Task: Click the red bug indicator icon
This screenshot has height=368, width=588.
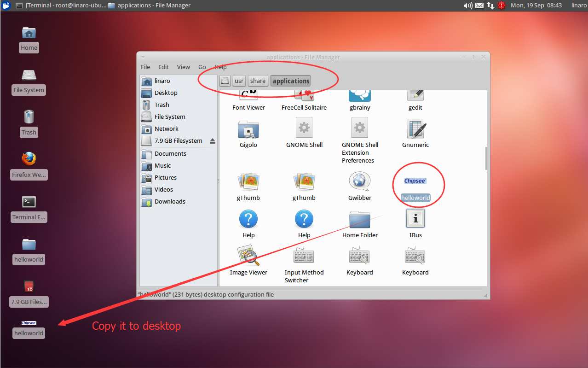Action: (502, 6)
